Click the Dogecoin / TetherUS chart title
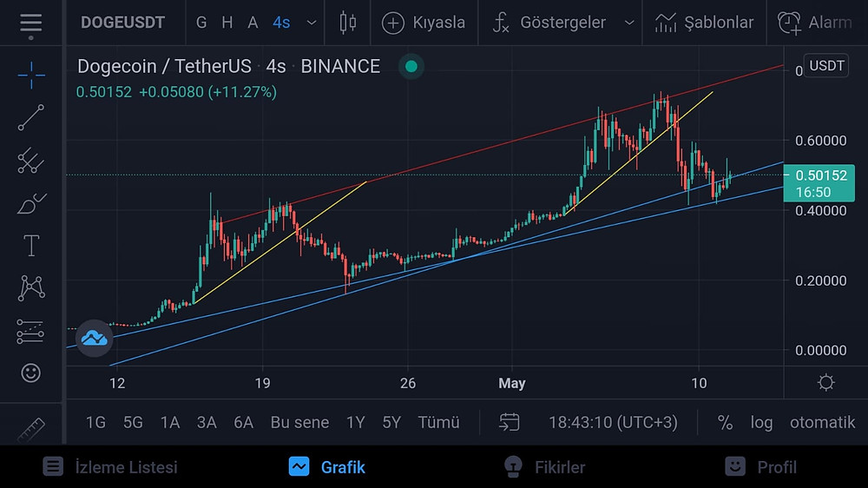Screen dimensions: 868x488 (x=164, y=67)
